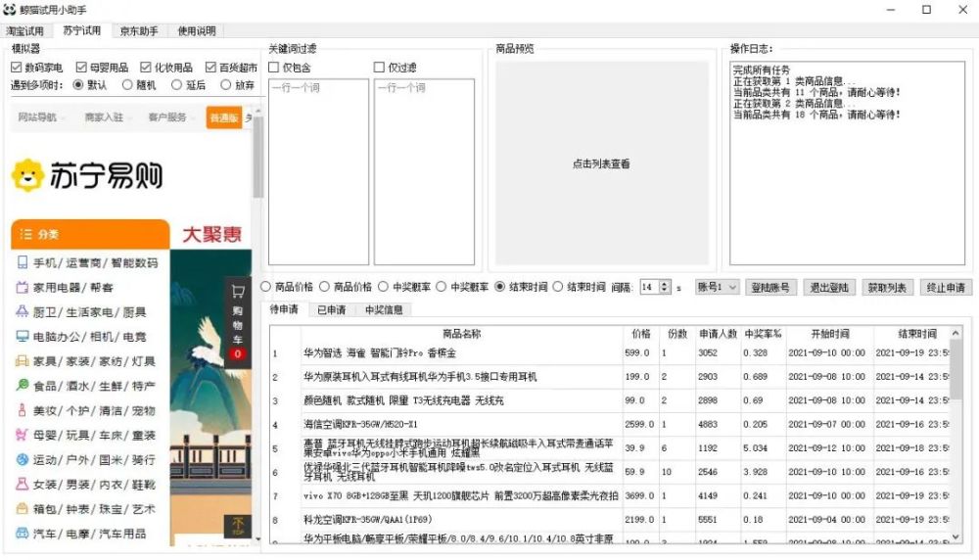Screen dimensions: 979x560
Task: Enable the 仅过滤 keyword checkbox
Action: (x=379, y=67)
